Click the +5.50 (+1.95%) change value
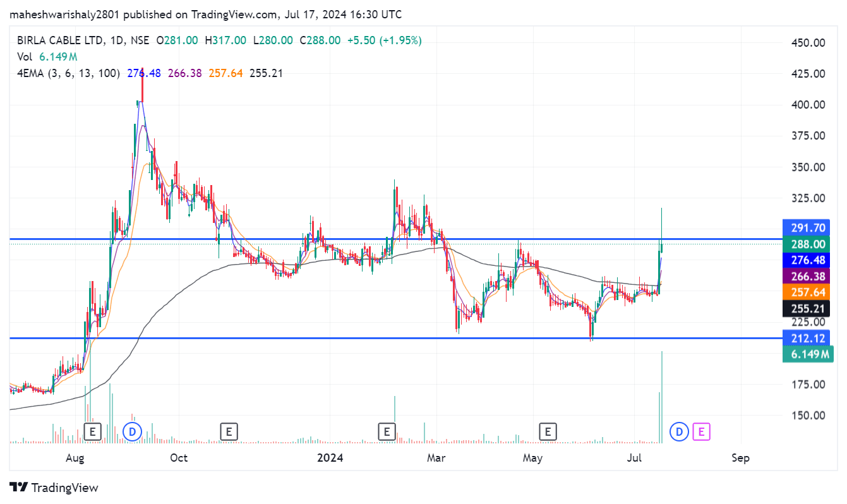This screenshot has height=504, width=847. pyautogui.click(x=383, y=40)
